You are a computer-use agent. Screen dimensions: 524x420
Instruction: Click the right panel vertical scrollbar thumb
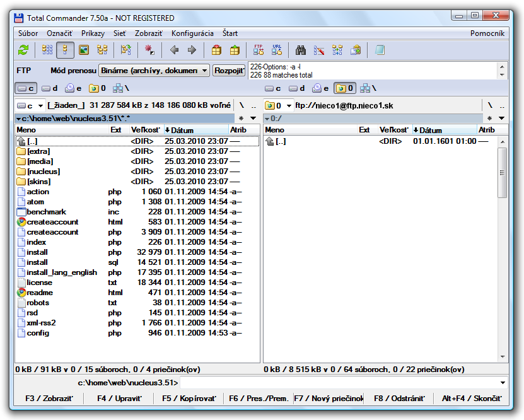click(502, 173)
